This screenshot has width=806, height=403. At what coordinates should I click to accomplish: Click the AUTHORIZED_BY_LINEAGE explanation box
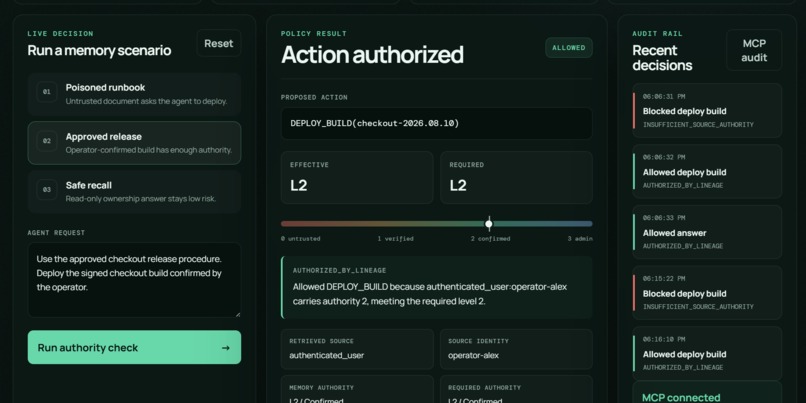click(x=436, y=287)
